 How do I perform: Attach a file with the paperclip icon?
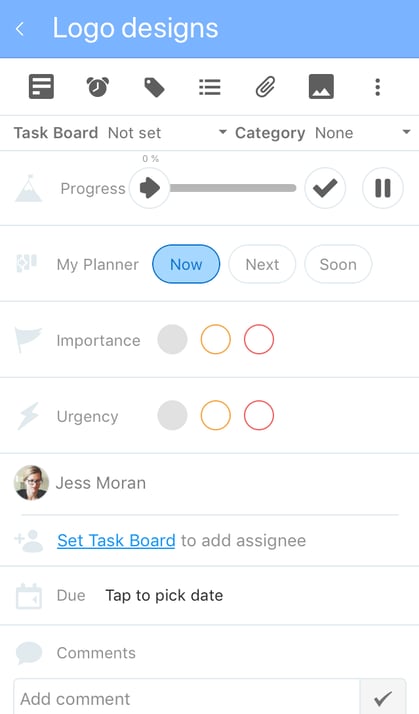[x=266, y=87]
